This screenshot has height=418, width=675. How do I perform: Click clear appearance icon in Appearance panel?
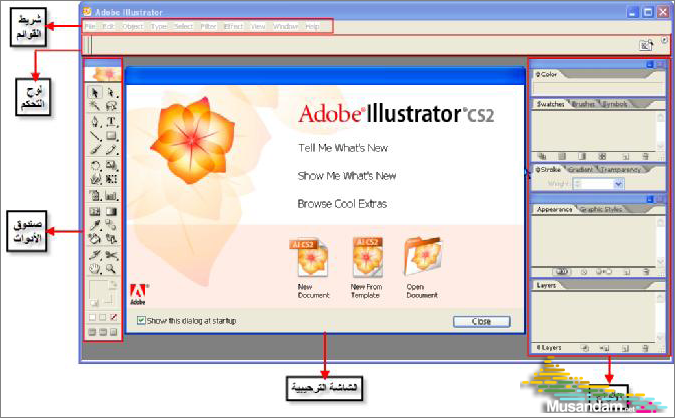tap(584, 272)
